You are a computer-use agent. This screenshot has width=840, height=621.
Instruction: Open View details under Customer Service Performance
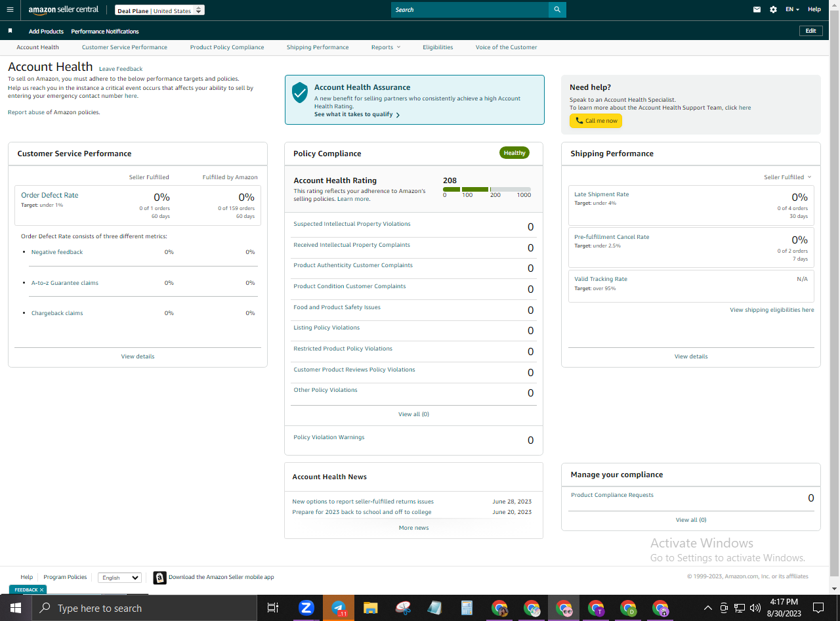(x=138, y=356)
